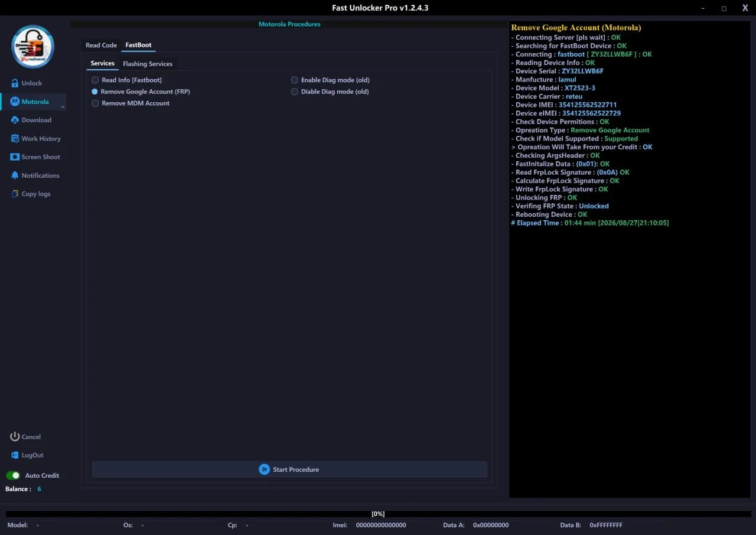Image resolution: width=756 pixels, height=535 pixels.
Task: Open the Unlock section label
Action: pyautogui.click(x=32, y=83)
